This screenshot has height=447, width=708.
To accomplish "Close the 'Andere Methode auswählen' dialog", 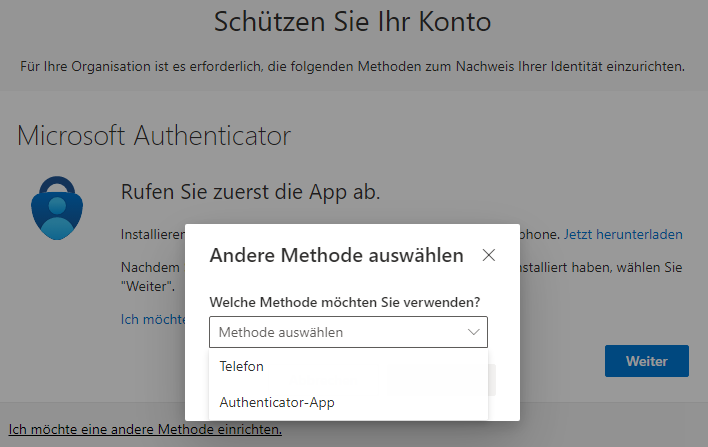I will (x=489, y=255).
